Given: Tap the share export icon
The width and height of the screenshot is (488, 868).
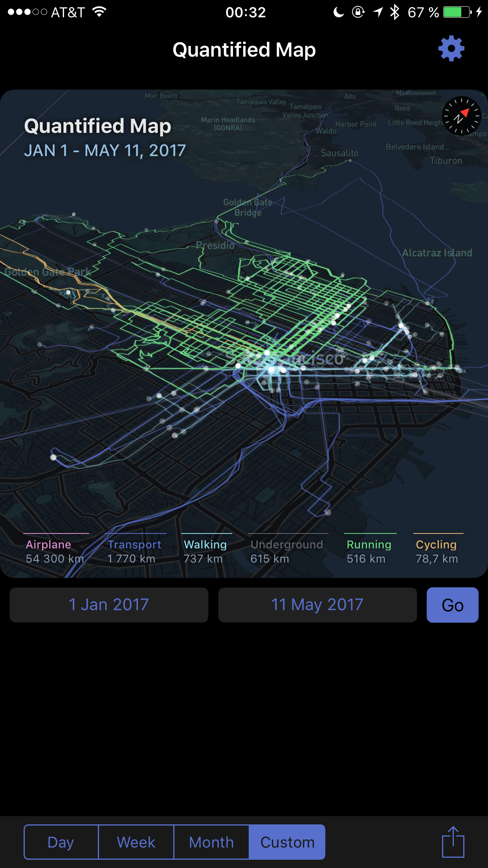Looking at the screenshot, I should (453, 842).
